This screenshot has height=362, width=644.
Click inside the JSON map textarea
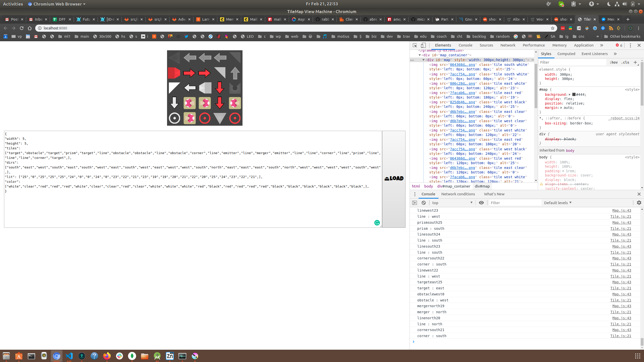coord(193,179)
